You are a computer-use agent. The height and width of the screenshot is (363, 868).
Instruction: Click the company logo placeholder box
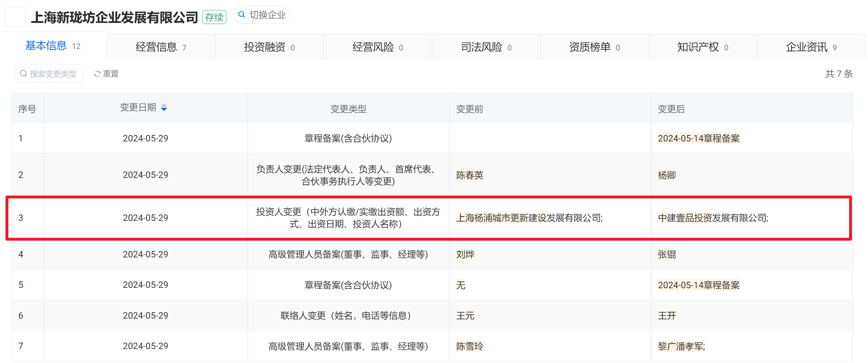[x=15, y=17]
